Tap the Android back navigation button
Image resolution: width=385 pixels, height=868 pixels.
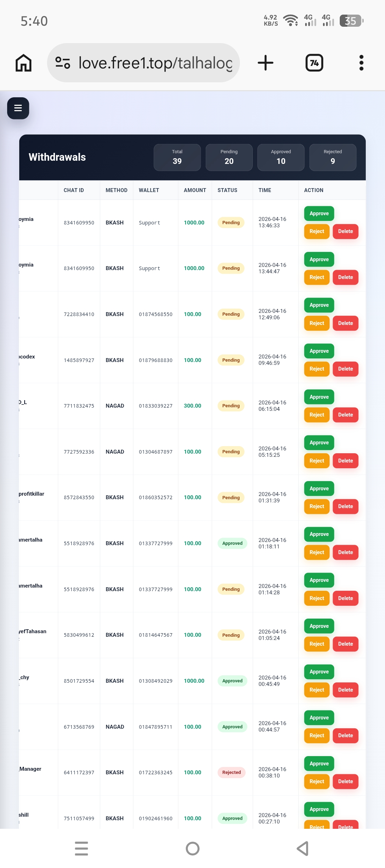[303, 848]
